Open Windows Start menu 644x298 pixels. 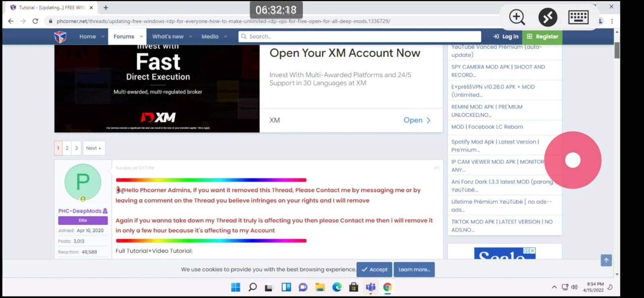[x=235, y=287]
